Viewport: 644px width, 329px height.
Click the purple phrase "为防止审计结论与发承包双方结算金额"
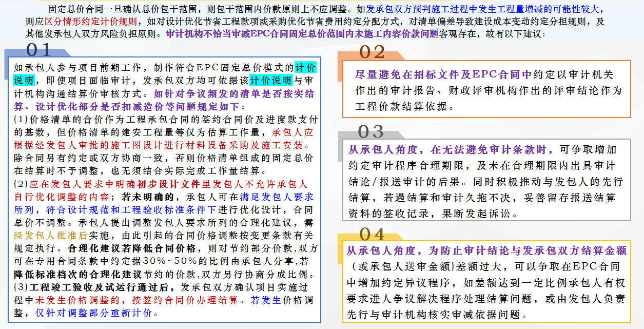click(x=528, y=250)
